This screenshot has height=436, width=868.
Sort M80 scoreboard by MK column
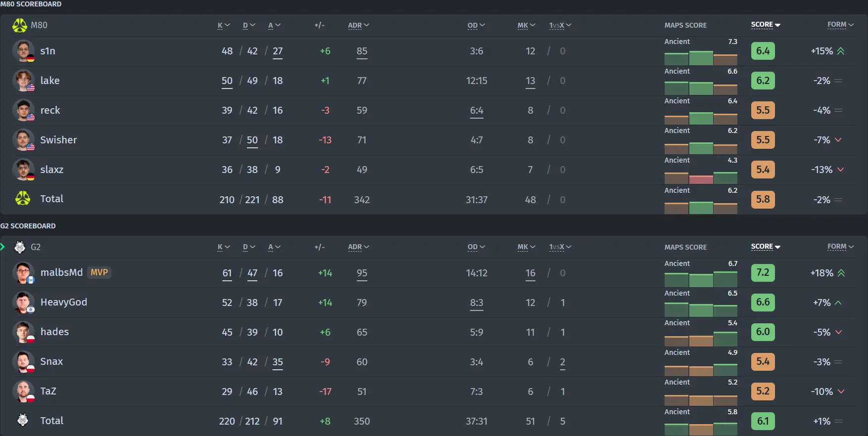pyautogui.click(x=527, y=25)
